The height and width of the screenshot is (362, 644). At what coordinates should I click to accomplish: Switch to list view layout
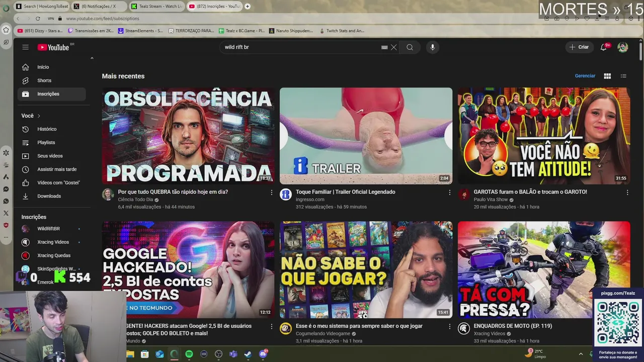(623, 76)
